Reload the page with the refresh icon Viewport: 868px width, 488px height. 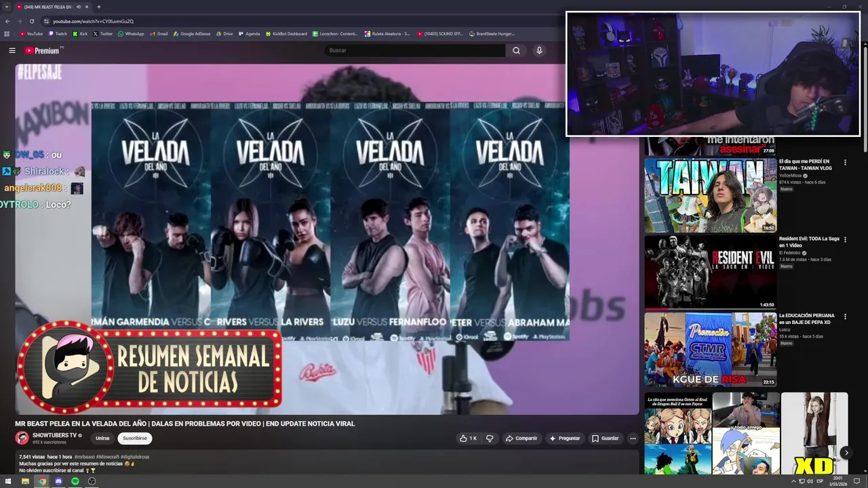[31, 21]
